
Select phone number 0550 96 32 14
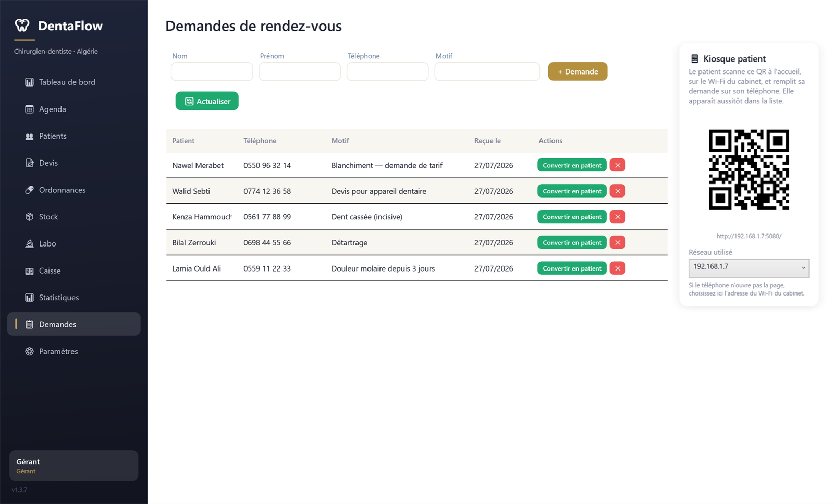pyautogui.click(x=267, y=165)
